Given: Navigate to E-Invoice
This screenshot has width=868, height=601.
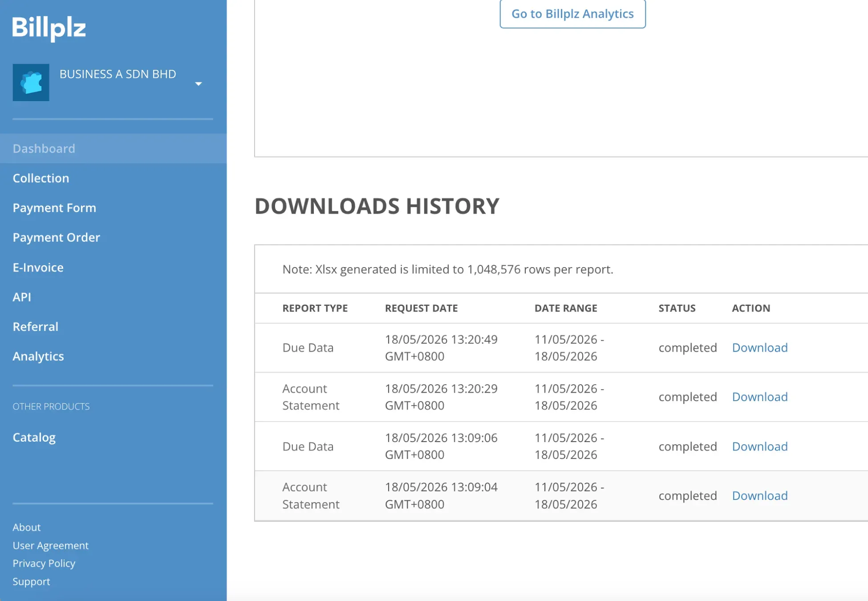Looking at the screenshot, I should point(38,267).
